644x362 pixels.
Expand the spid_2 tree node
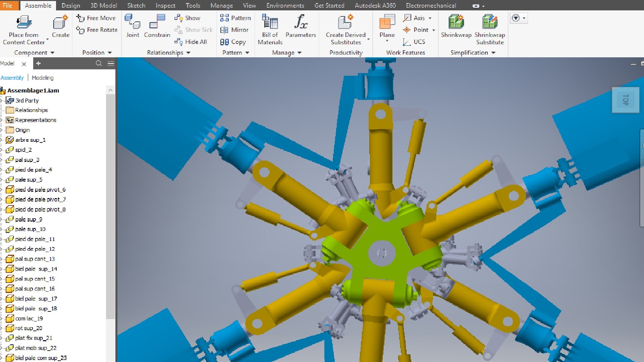2,150
